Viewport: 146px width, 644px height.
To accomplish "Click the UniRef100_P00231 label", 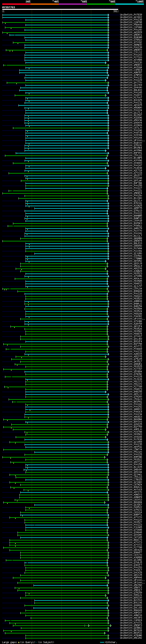I will point(131,103).
